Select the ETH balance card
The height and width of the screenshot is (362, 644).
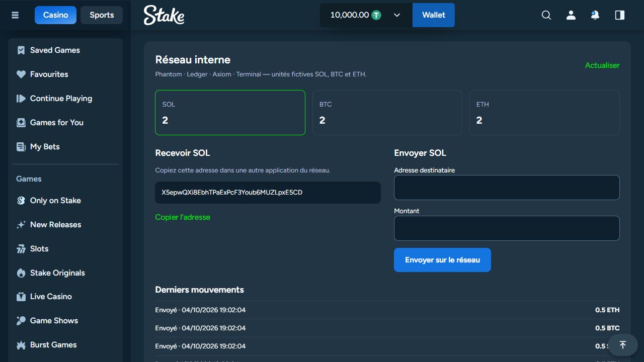coord(544,113)
